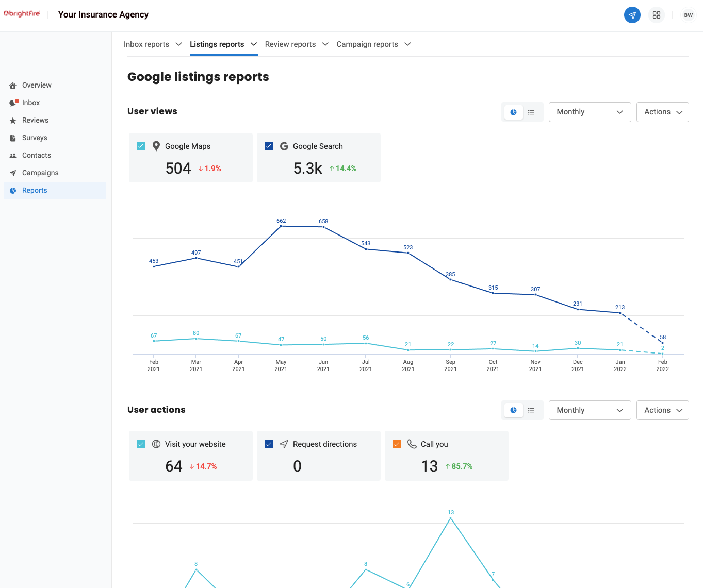Open the Surveys section

coord(35,138)
